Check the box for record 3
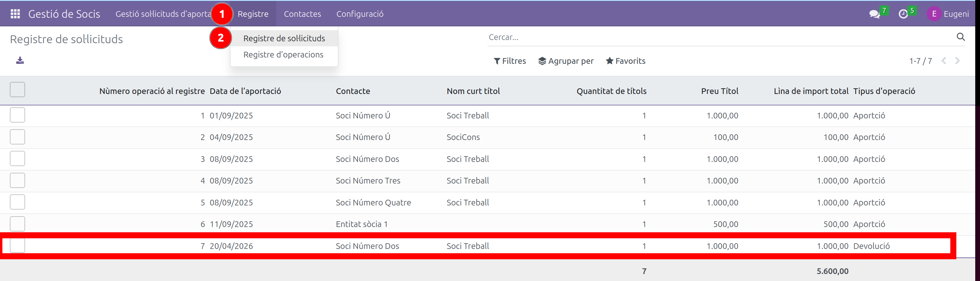Viewport: 980px width, 281px height. 17,158
